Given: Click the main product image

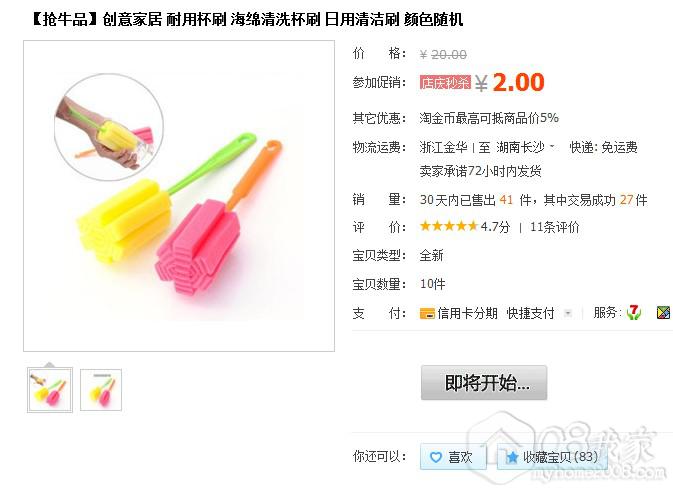Looking at the screenshot, I should (x=179, y=196).
